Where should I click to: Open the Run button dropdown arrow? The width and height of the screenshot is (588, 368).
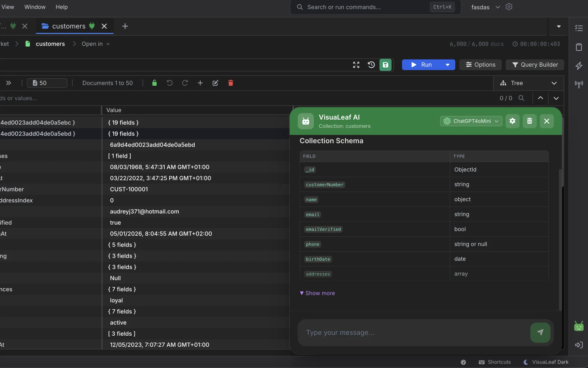(448, 65)
